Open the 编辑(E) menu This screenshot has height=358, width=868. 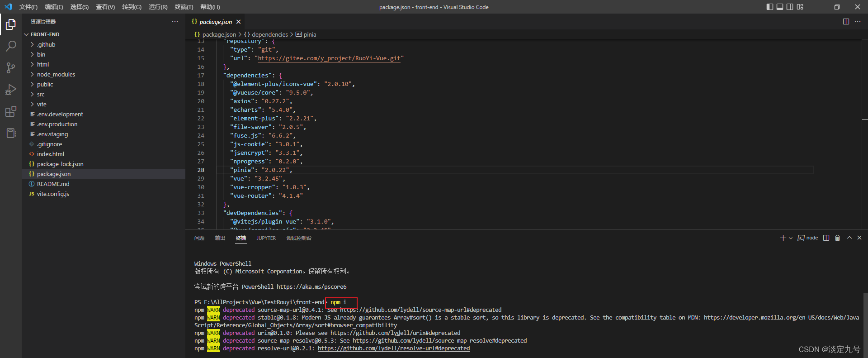coord(54,7)
